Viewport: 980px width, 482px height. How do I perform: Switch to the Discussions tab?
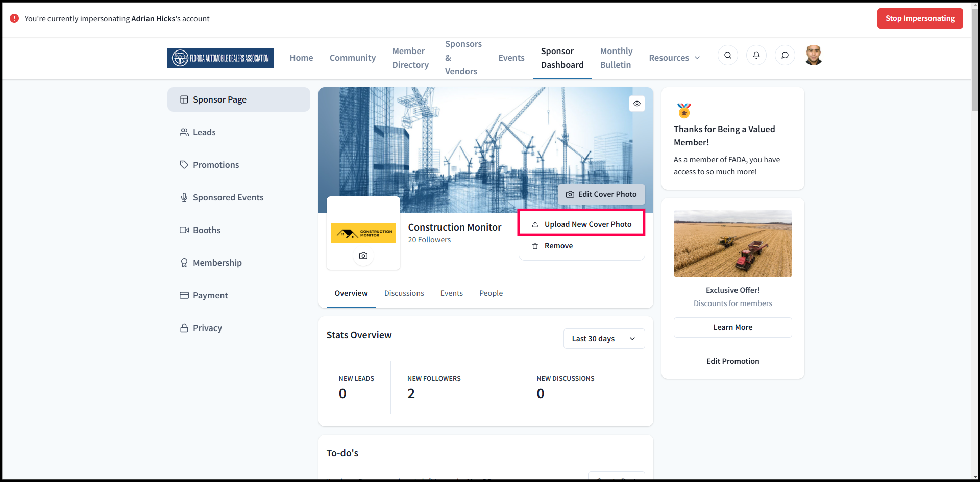(x=404, y=293)
